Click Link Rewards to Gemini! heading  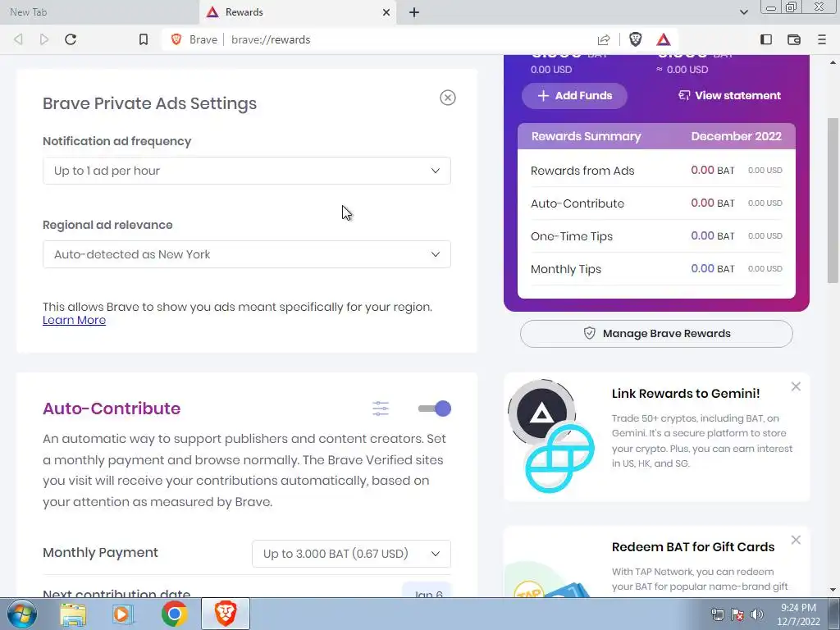[686, 394]
